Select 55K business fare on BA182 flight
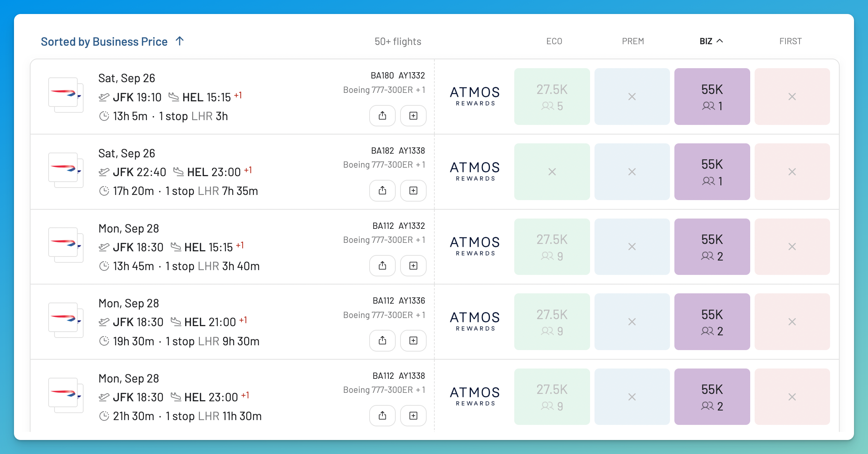Image resolution: width=868 pixels, height=454 pixels. (712, 172)
